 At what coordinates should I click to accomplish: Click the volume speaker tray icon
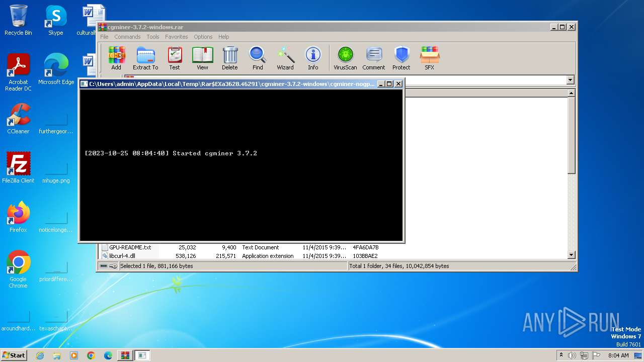click(x=572, y=355)
